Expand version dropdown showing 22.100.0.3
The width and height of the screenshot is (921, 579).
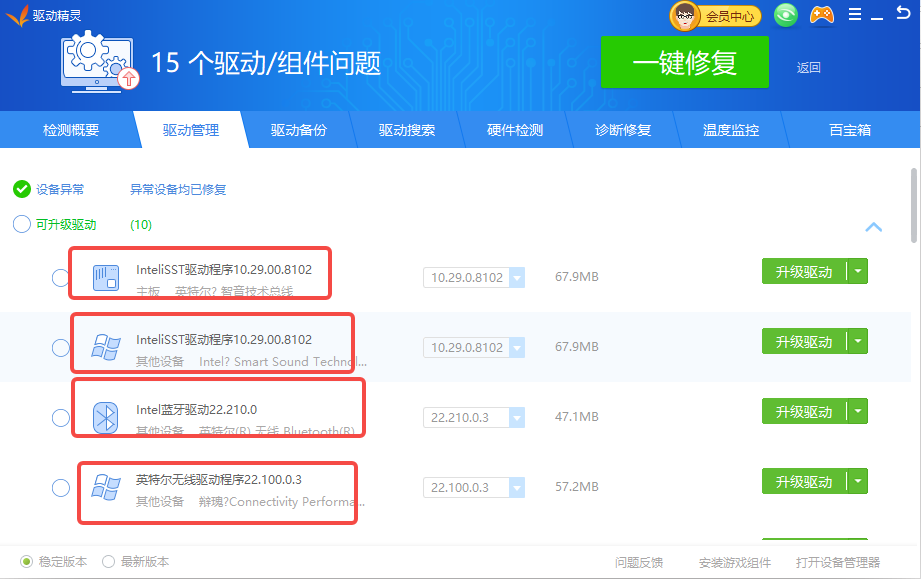(x=516, y=488)
